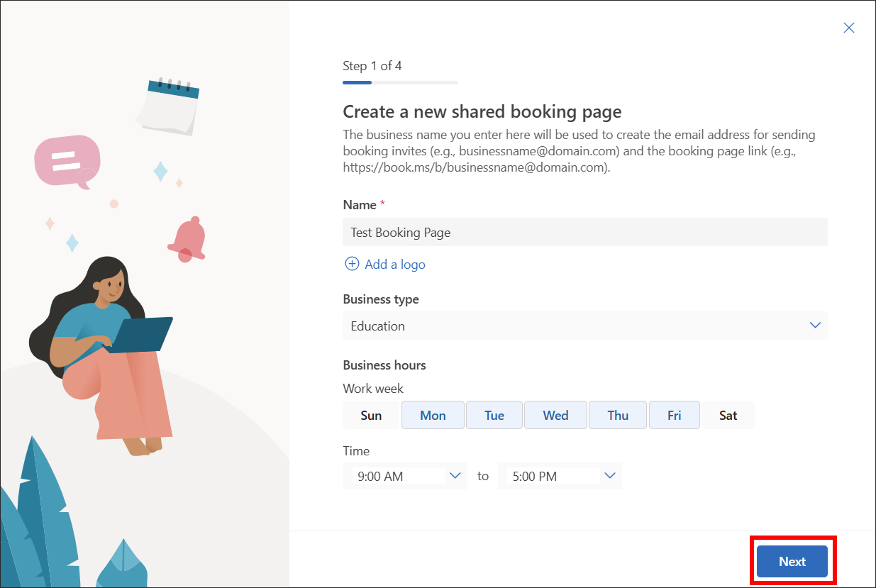Screen dimensions: 876x588
Task: Disable Tue in the work week
Action: pyautogui.click(x=494, y=415)
